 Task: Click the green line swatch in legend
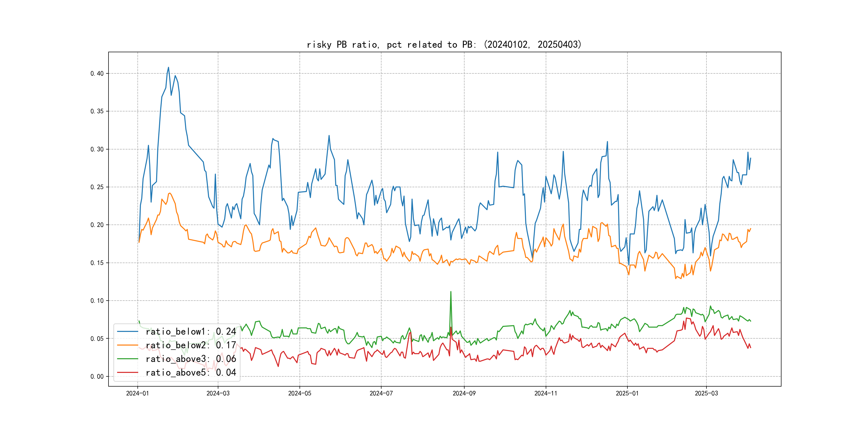click(x=127, y=359)
